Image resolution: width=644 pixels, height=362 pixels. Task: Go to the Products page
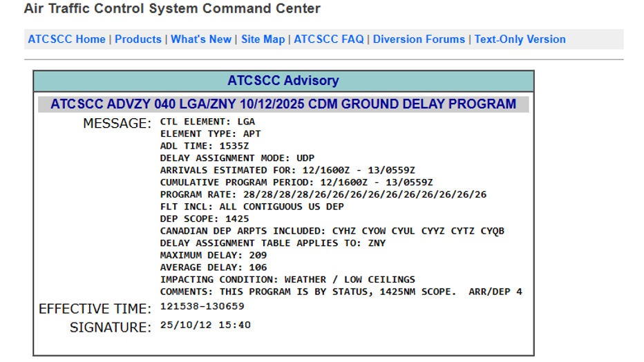138,39
